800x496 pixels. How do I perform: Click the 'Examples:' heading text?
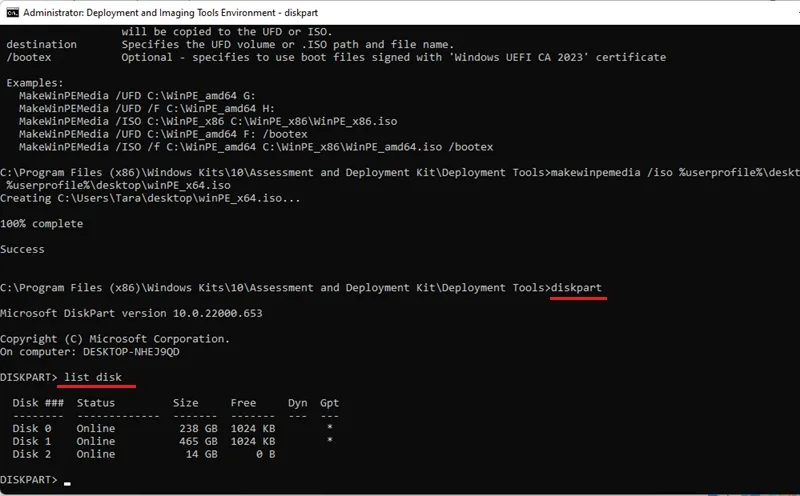35,83
